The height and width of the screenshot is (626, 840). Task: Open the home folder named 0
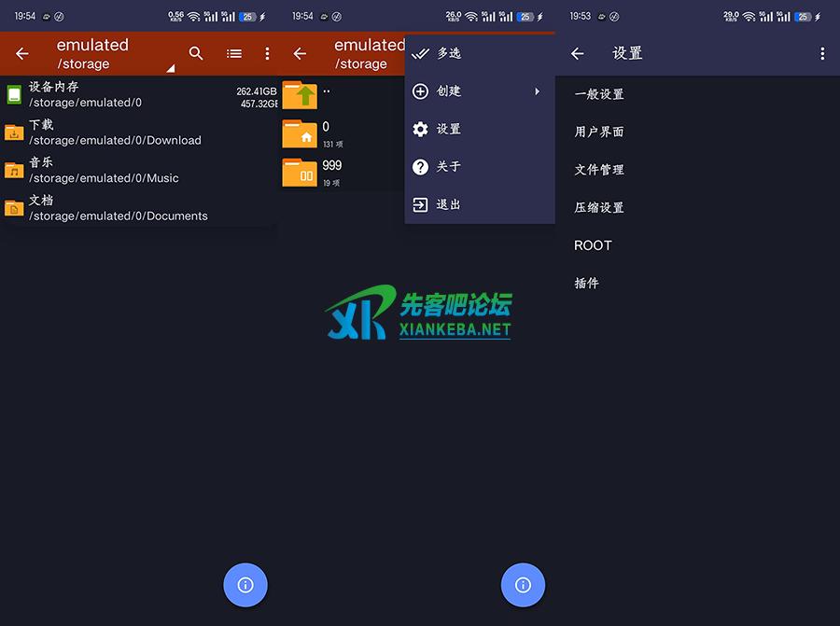pos(300,133)
